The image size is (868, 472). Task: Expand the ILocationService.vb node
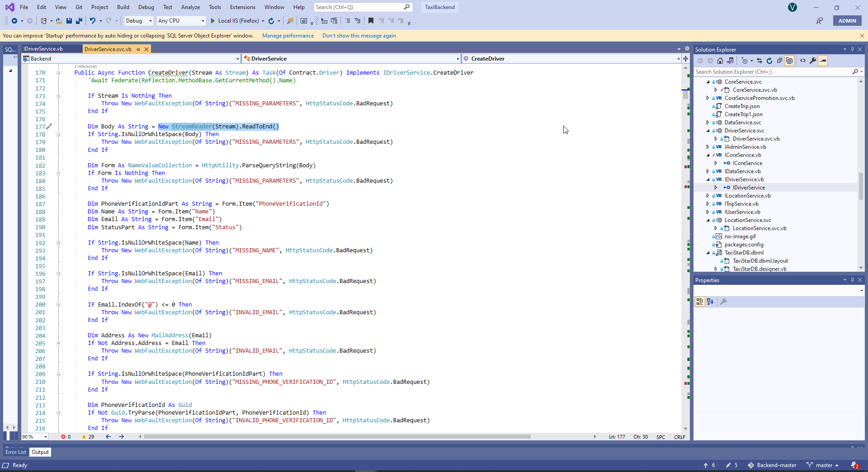coord(708,196)
